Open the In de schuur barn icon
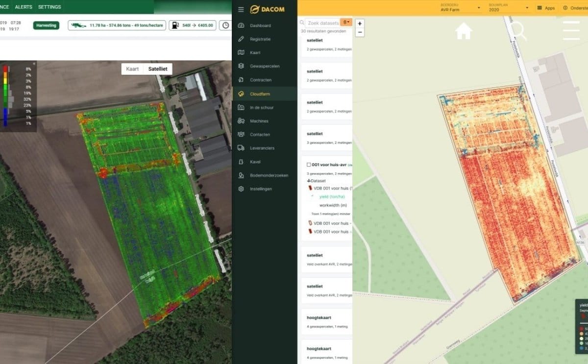The width and height of the screenshot is (588, 364). (x=241, y=107)
